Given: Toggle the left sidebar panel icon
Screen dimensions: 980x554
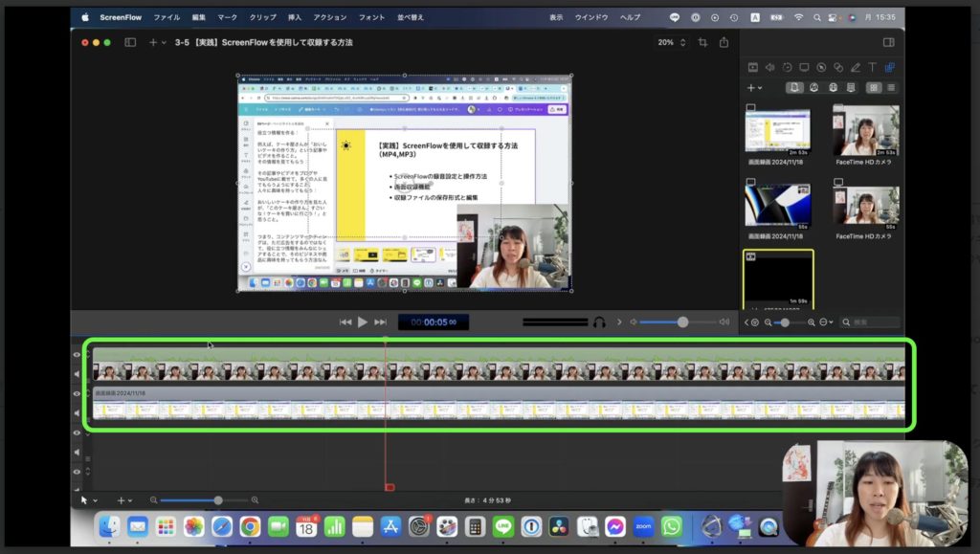Looking at the screenshot, I should (x=130, y=42).
